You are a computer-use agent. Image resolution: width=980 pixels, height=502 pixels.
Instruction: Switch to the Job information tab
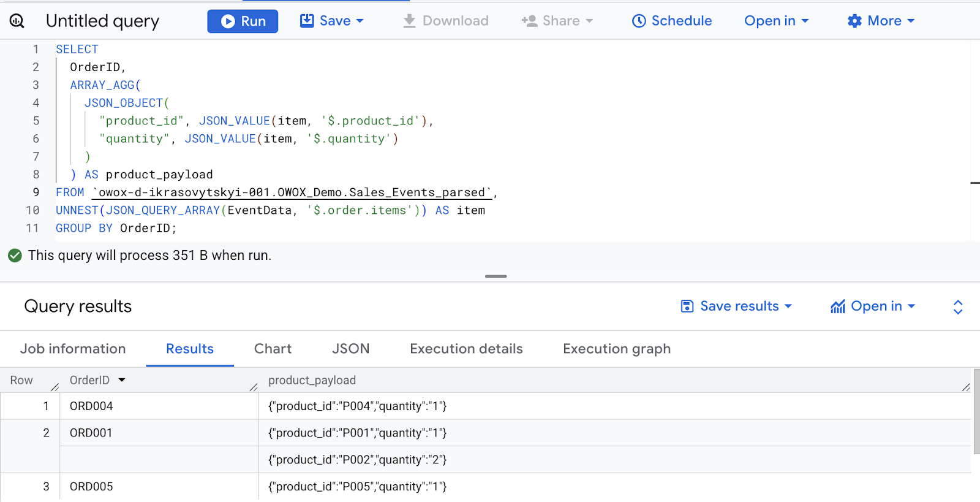coord(73,349)
